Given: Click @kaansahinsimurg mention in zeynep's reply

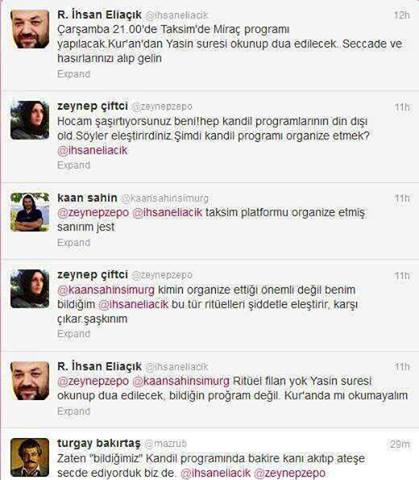Looking at the screenshot, I should tap(106, 290).
